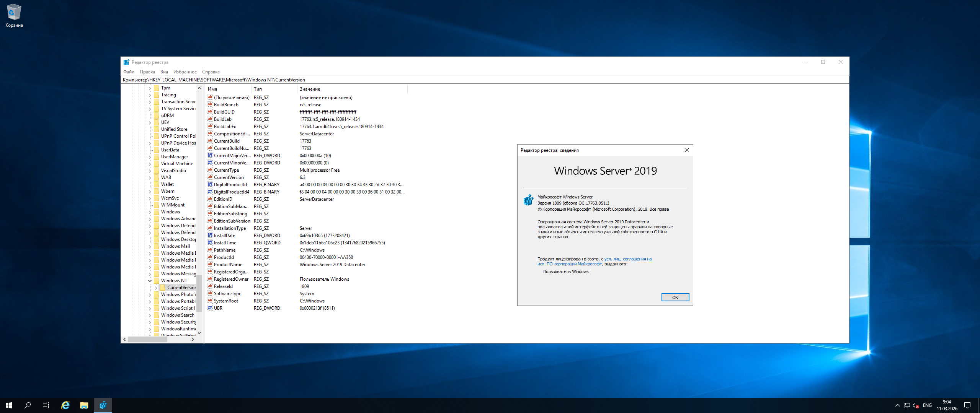Screen dimensions: 980x413
Task: Expand the Windows Search key
Action: pyautogui.click(x=150, y=315)
